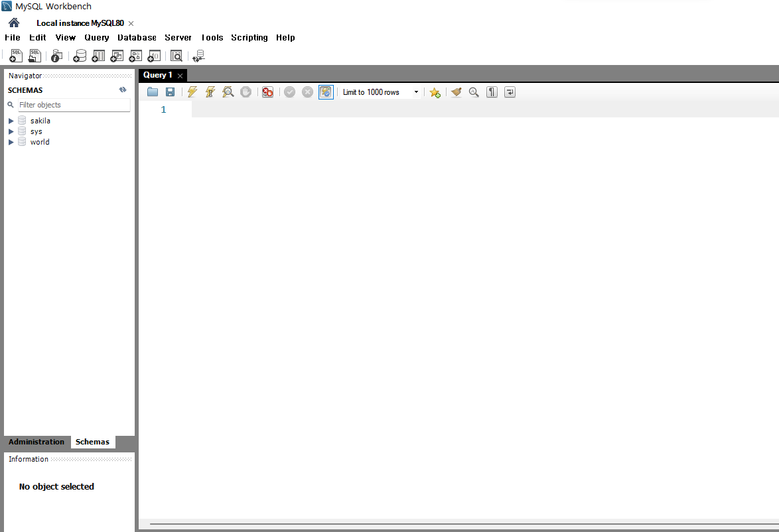Select Local instance MySQL80 connection tab
Image resolution: width=779 pixels, height=532 pixels.
pyautogui.click(x=80, y=23)
